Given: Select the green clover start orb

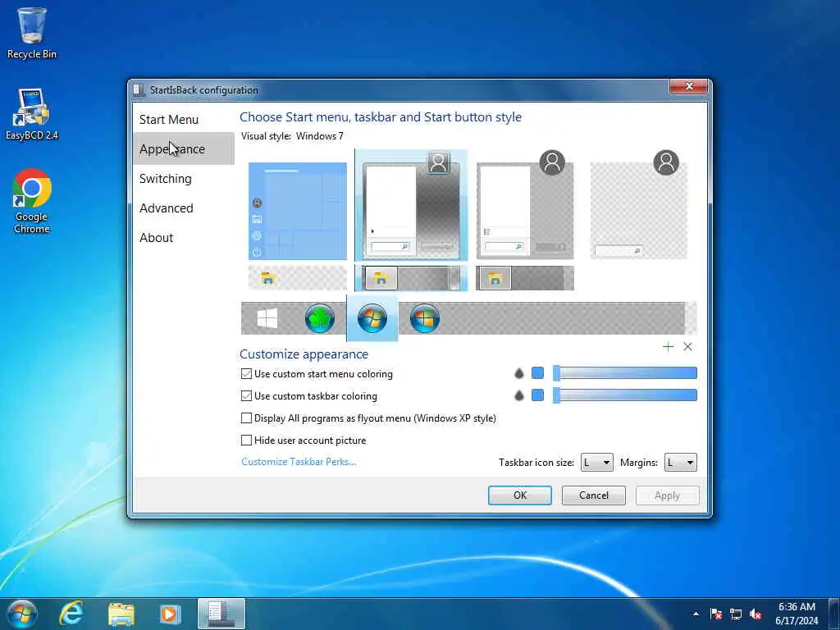Looking at the screenshot, I should [319, 318].
